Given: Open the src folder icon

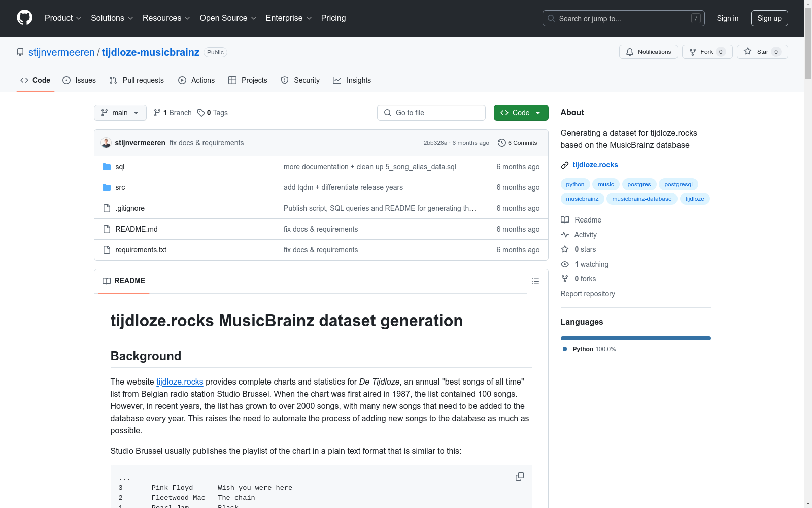Looking at the screenshot, I should (107, 187).
